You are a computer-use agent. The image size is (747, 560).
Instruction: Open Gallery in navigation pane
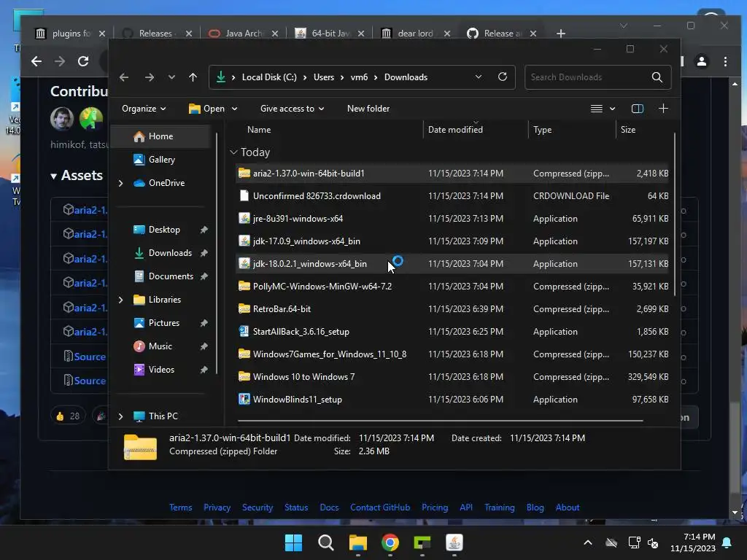tap(161, 160)
